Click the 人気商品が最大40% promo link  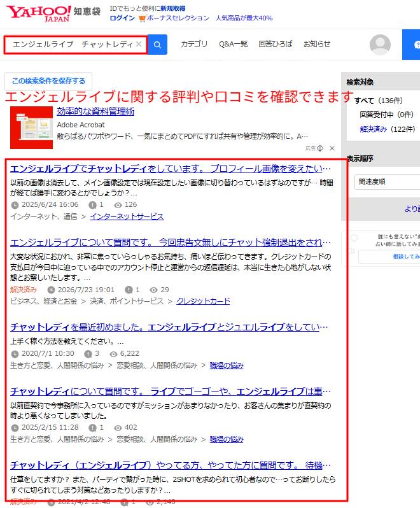(x=244, y=18)
